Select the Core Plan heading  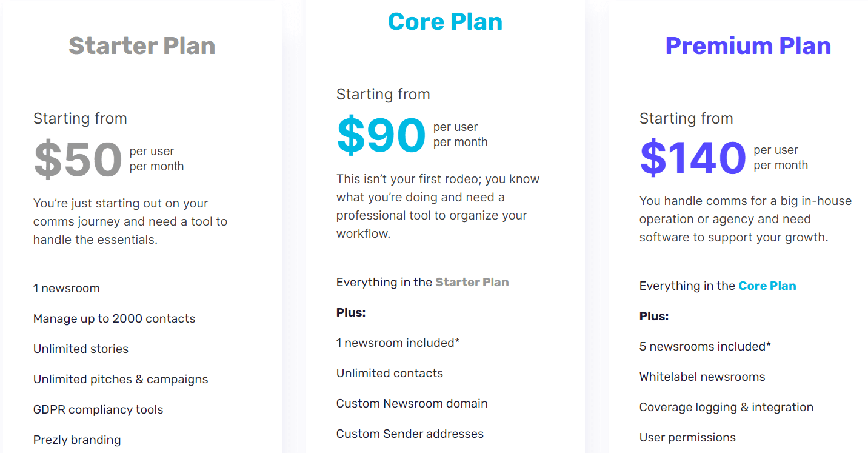pos(445,22)
